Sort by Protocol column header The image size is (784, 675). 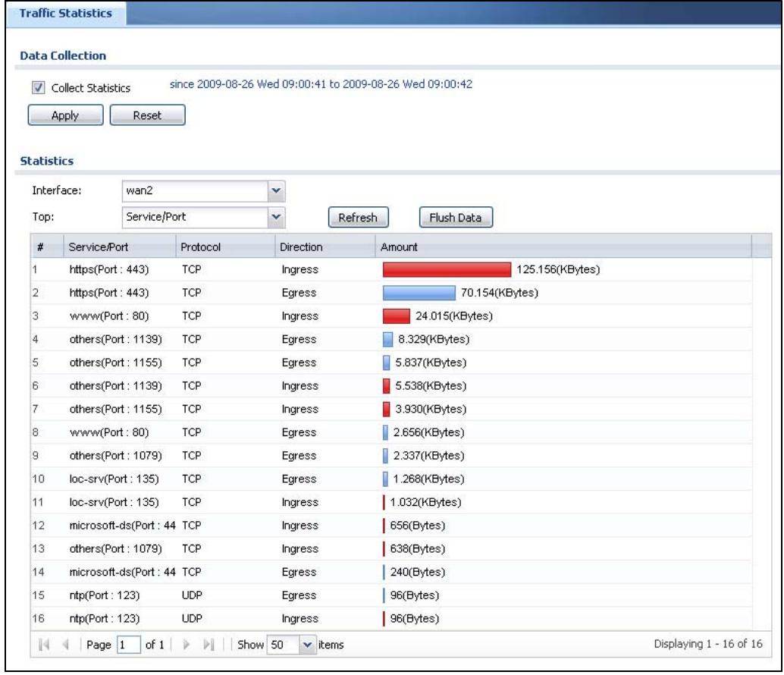[x=225, y=246]
